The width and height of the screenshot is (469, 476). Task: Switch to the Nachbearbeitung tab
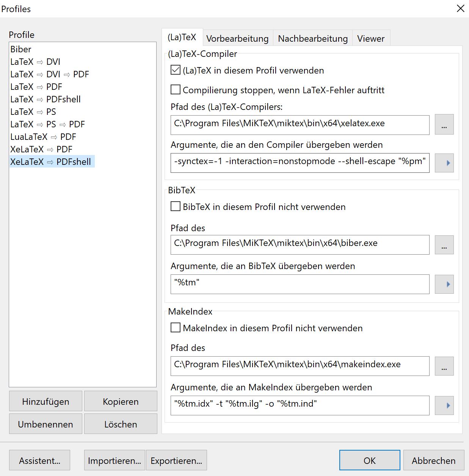[x=312, y=39]
